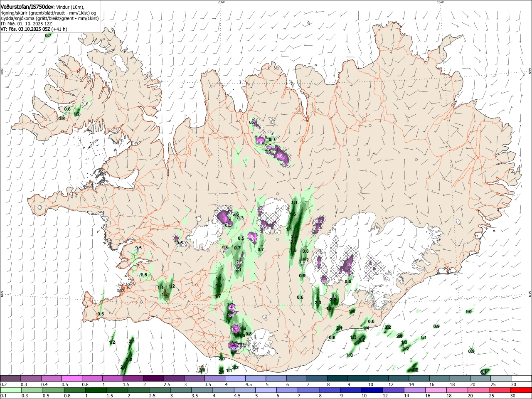This screenshot has width=532, height=399.
Task: Choose the bright pink 0.5 swatch in the purple scale
Action: coord(72,378)
